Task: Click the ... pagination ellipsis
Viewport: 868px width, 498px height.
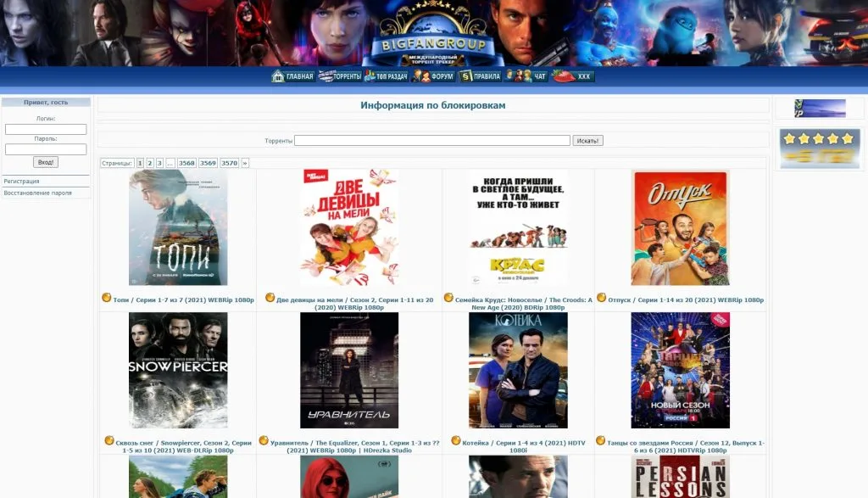Action: tap(170, 163)
